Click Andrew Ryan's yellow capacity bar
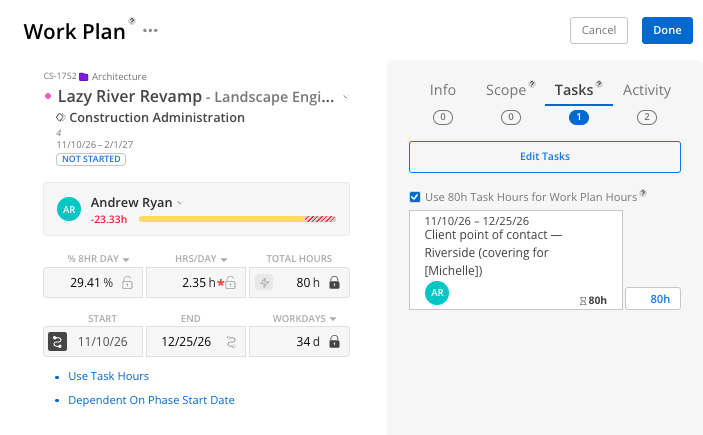 pos(222,219)
